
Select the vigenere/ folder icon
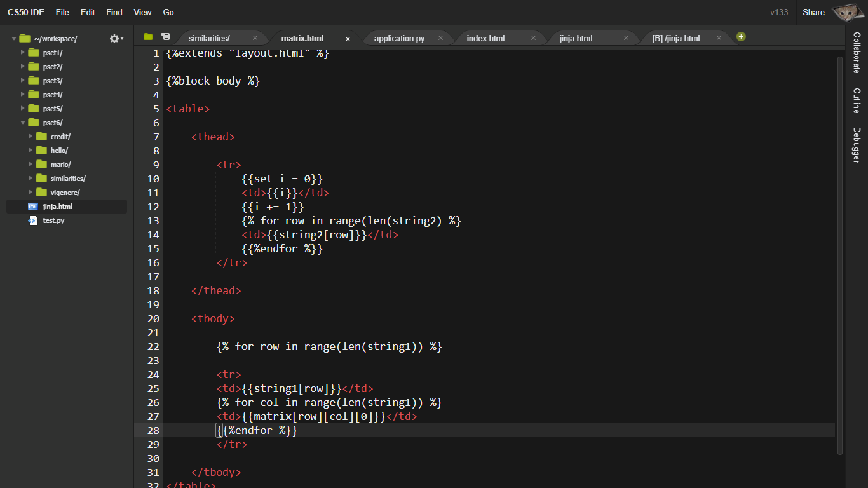click(x=41, y=193)
